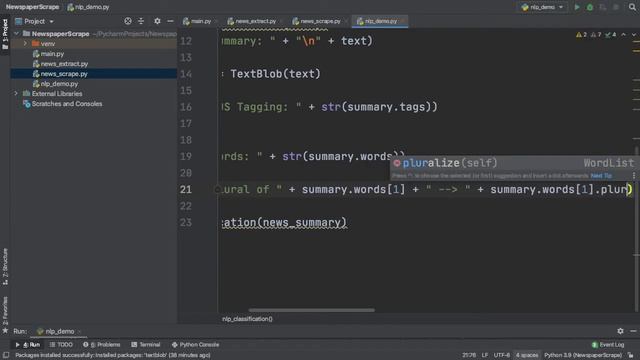Place cursor on line 14 TextBlob(text)
This screenshot has height=360, width=640.
point(276,74)
